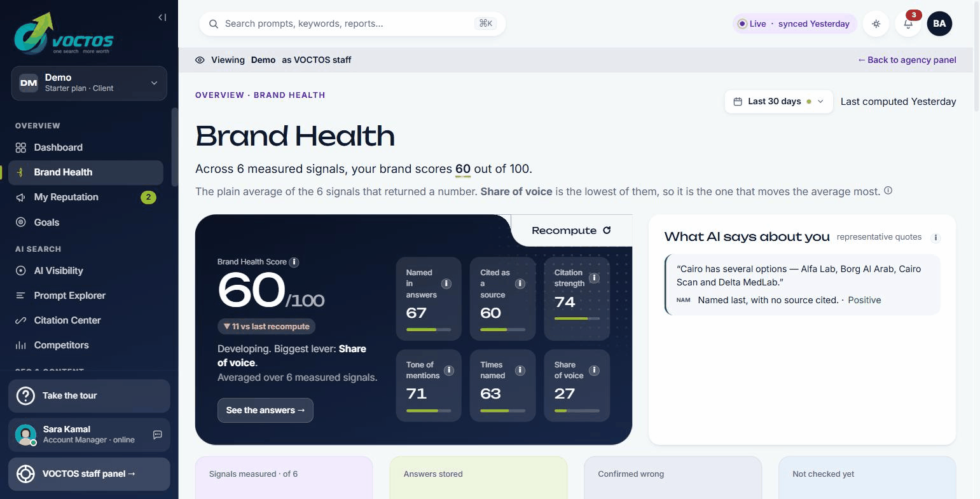Click the staff panel lifebuoy icon
The width and height of the screenshot is (980, 499).
[25, 474]
